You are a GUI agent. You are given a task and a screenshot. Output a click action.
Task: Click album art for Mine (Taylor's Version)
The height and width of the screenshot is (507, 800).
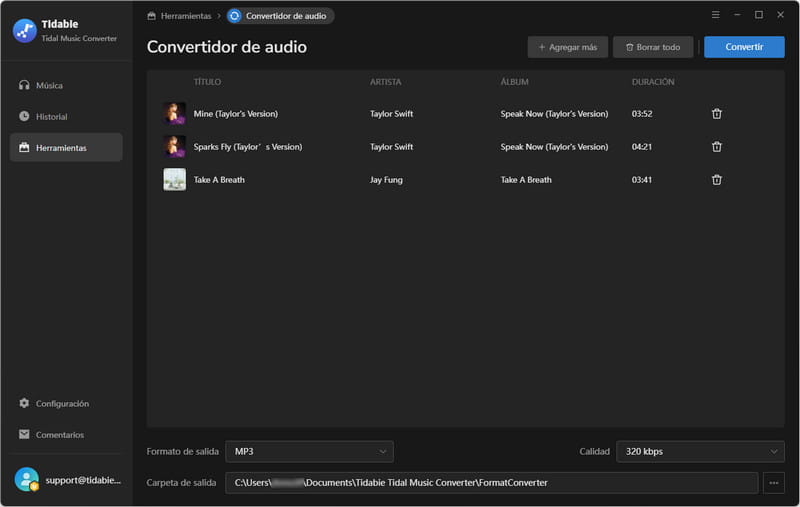tap(174, 113)
